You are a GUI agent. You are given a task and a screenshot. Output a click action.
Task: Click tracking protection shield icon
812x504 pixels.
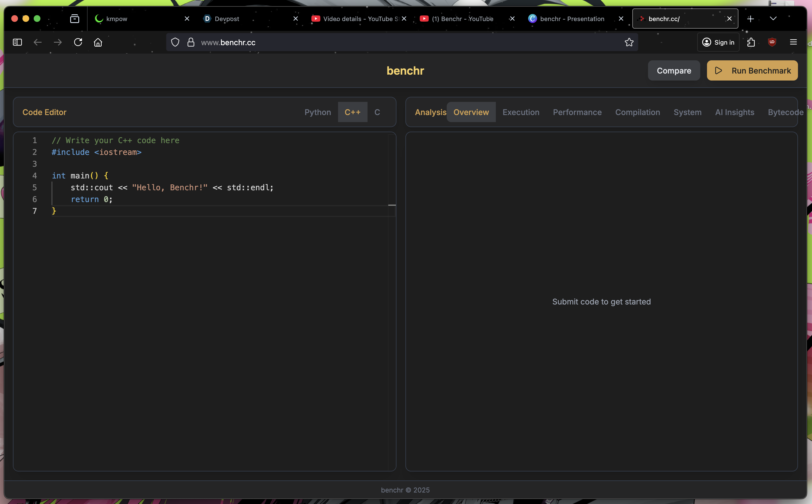coord(175,42)
